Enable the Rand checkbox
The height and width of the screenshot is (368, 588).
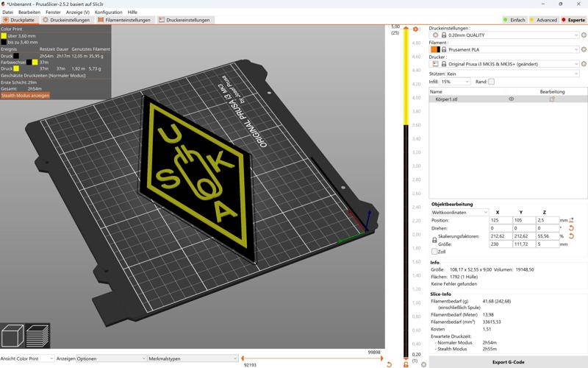tap(492, 82)
